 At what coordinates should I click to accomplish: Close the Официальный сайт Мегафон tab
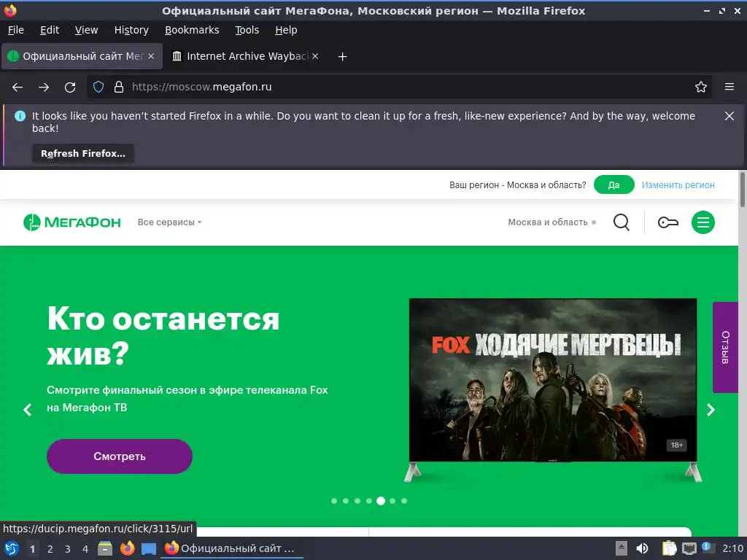151,56
